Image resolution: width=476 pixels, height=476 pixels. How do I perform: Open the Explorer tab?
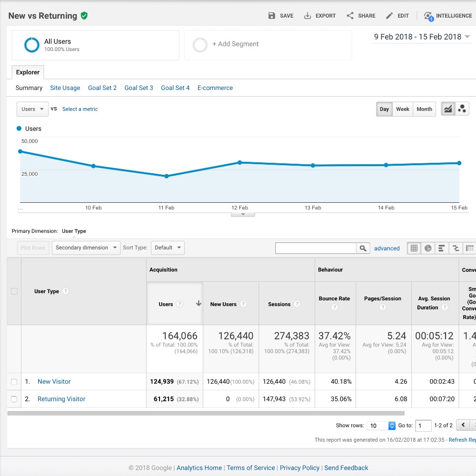(x=28, y=72)
